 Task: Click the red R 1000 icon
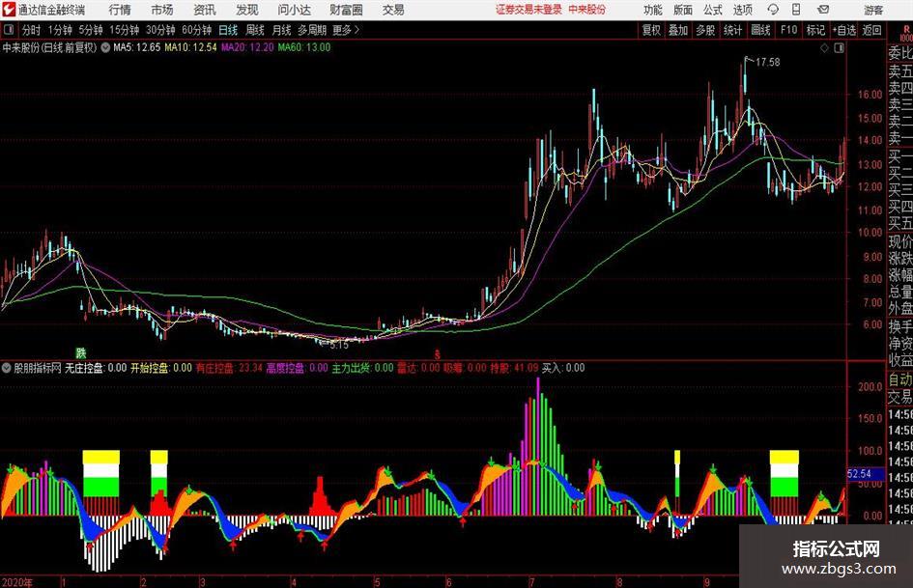pyautogui.click(x=905, y=33)
